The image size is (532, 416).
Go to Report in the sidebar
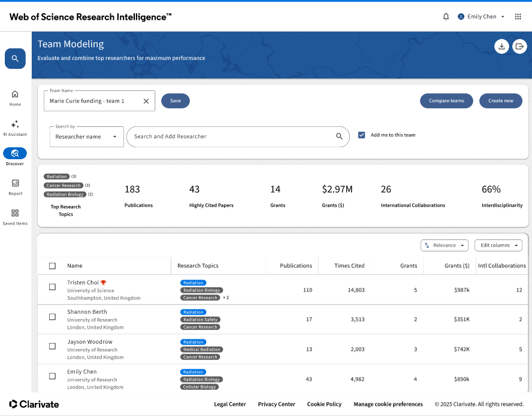pyautogui.click(x=15, y=186)
